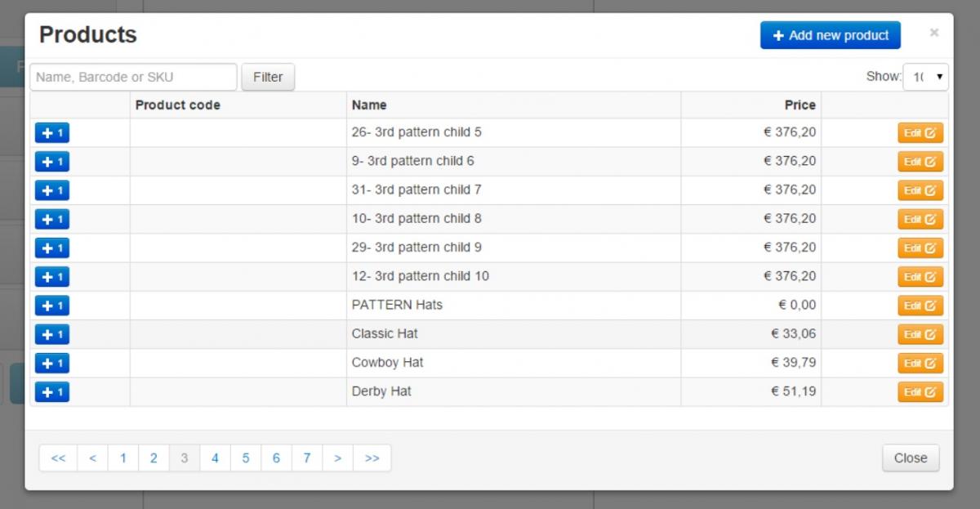The image size is (980, 509).
Task: Click the € 0,00 price cell
Action: pos(751,306)
